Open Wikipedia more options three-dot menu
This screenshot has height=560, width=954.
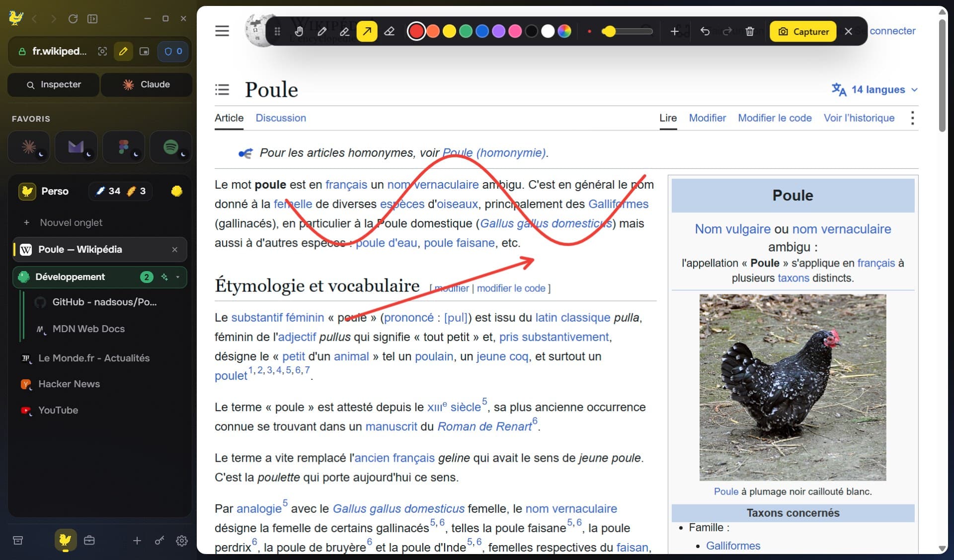(912, 118)
